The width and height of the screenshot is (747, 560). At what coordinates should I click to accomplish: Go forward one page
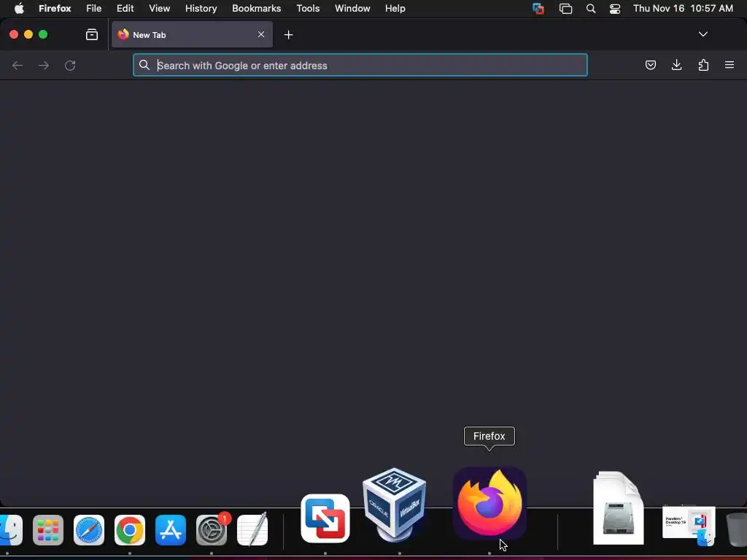(44, 65)
